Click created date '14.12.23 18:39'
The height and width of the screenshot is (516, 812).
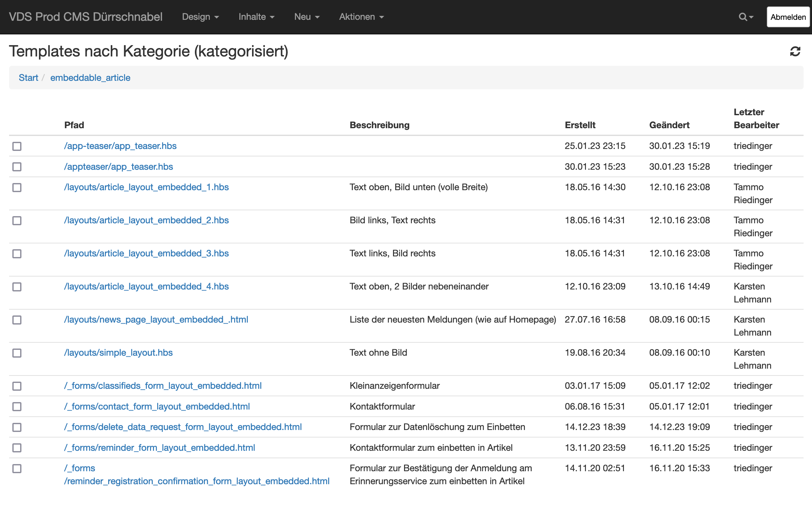(595, 427)
